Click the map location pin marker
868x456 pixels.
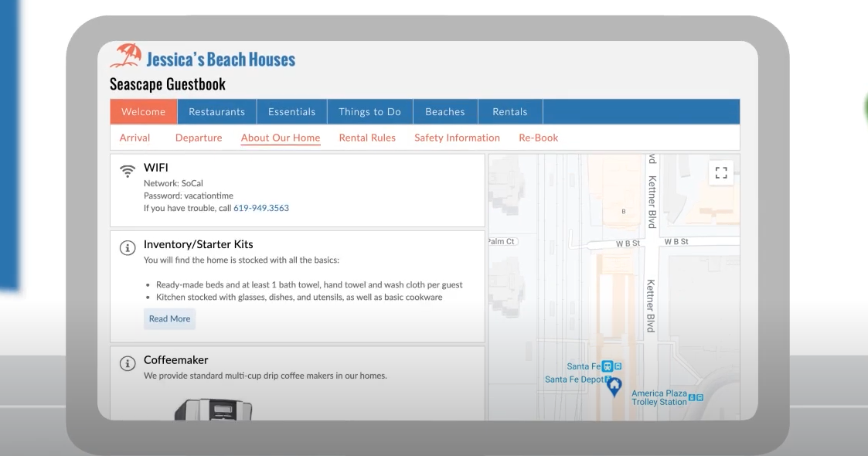pyautogui.click(x=614, y=383)
